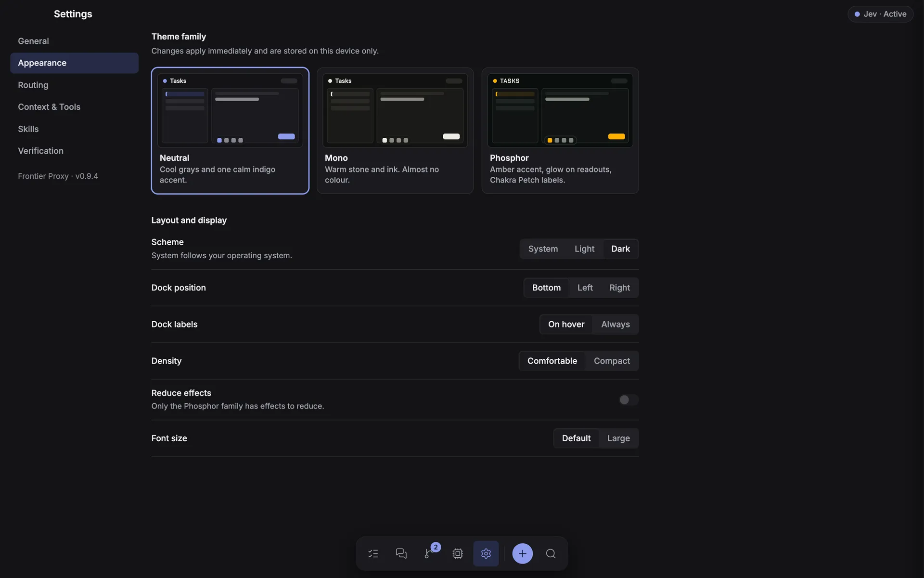
Task: Set dock position to Left
Action: (x=585, y=288)
